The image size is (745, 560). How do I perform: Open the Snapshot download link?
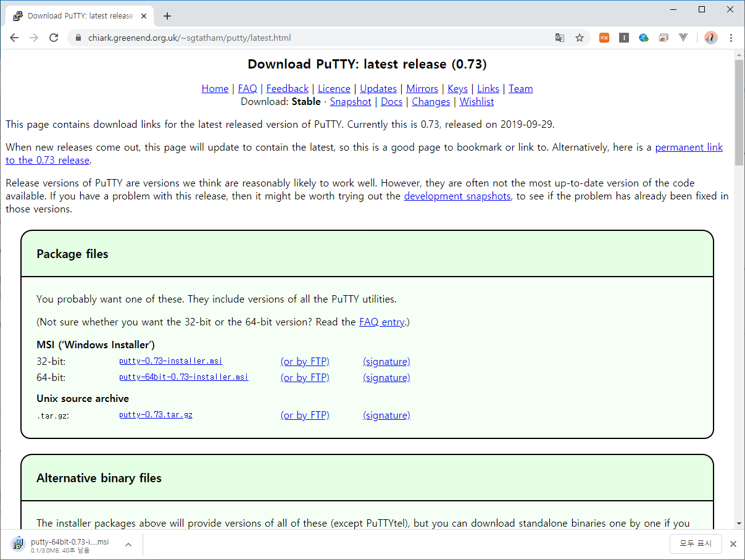pos(351,102)
